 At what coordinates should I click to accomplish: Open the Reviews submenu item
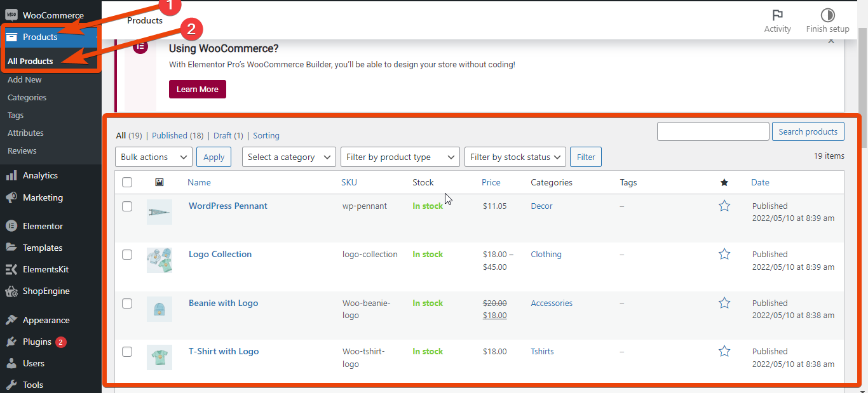(22, 150)
